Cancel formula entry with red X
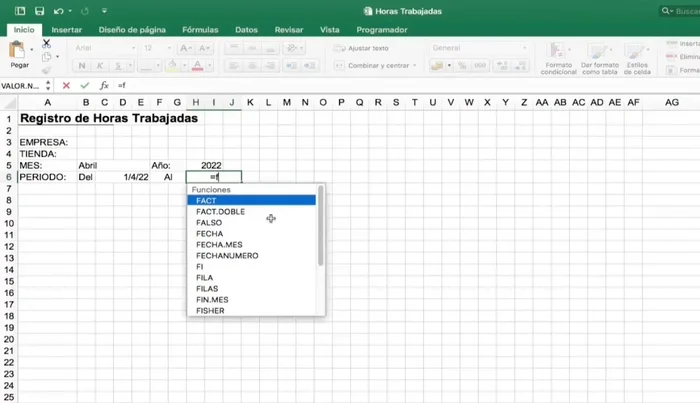 point(66,86)
